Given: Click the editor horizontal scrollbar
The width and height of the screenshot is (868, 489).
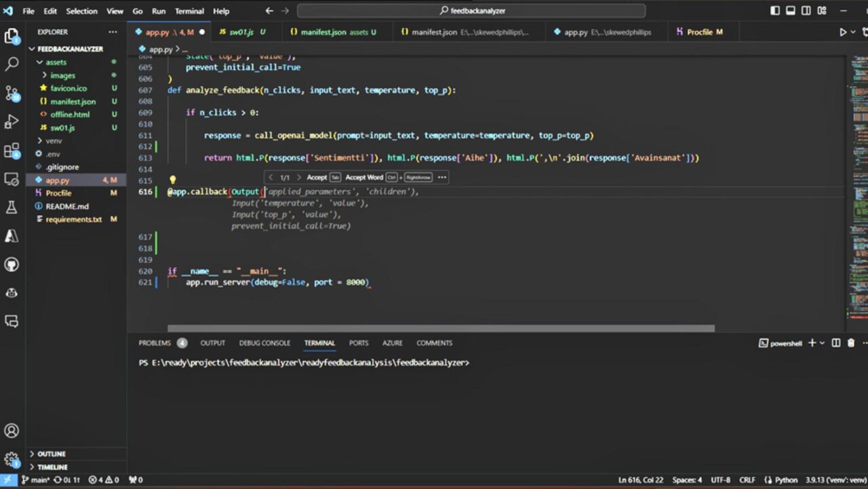Looking at the screenshot, I should 440,328.
